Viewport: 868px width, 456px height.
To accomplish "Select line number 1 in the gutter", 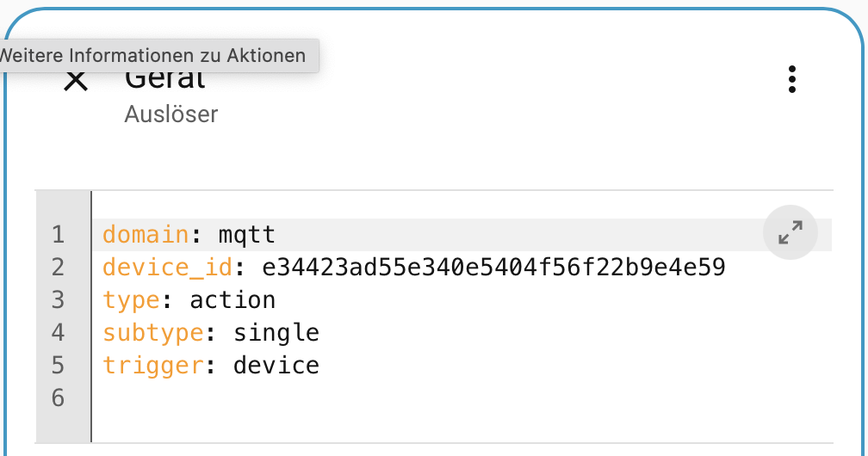I will [x=59, y=235].
